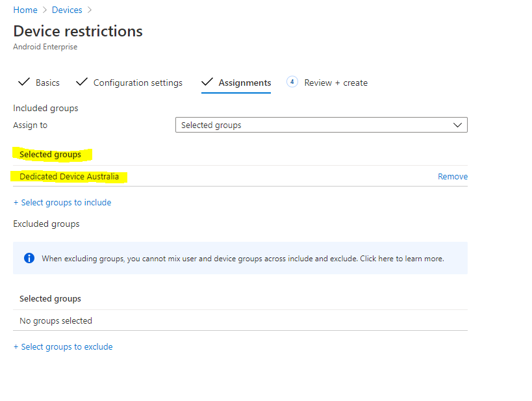The width and height of the screenshot is (532, 401).
Task: Open the Assign to dropdown arrow
Action: pos(457,125)
